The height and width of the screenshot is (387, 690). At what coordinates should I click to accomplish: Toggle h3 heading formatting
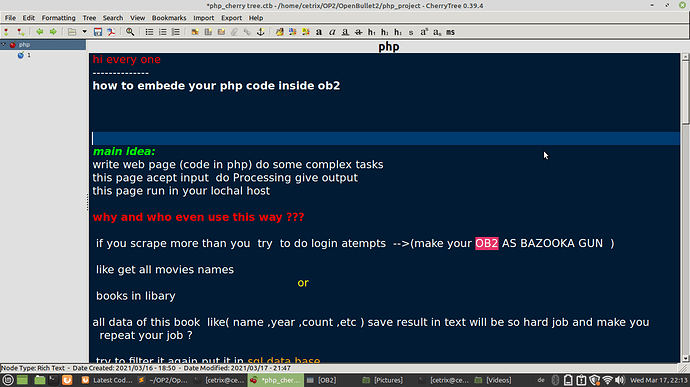click(398, 32)
